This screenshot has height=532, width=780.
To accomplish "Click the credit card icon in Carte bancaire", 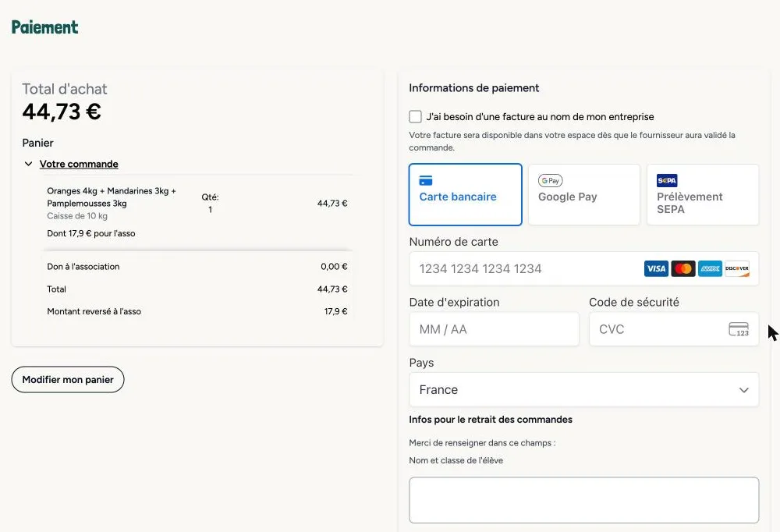I will pos(426,181).
